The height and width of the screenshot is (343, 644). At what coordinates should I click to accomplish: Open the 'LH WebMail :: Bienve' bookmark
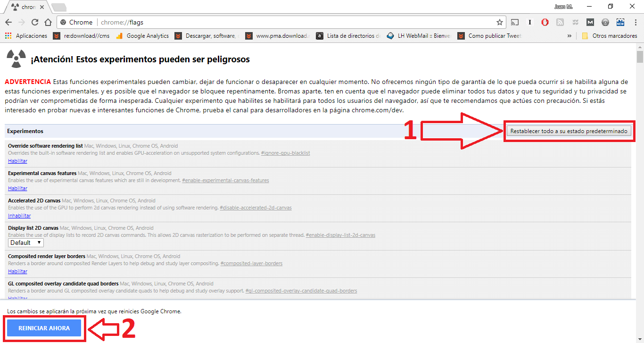(x=419, y=36)
